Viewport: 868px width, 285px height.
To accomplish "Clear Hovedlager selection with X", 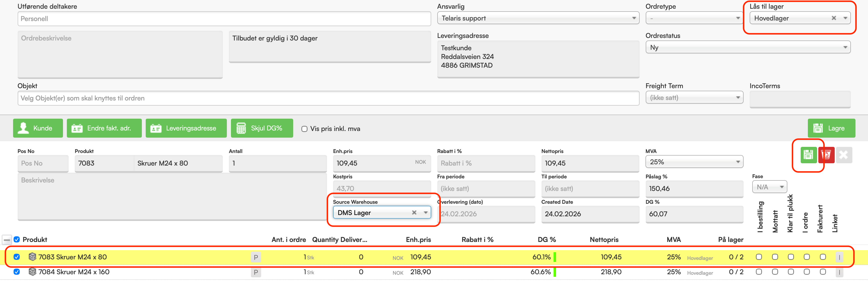I will coord(834,18).
